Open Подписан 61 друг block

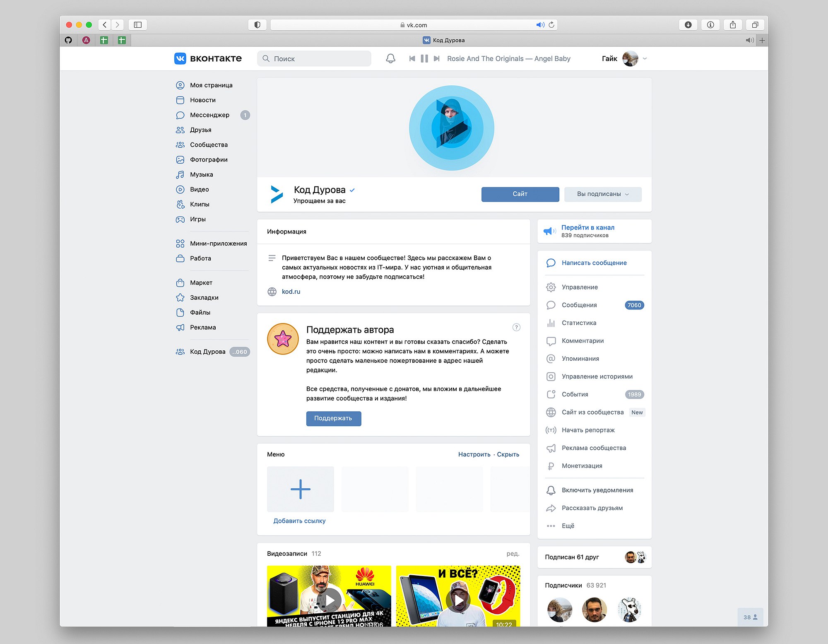point(595,557)
